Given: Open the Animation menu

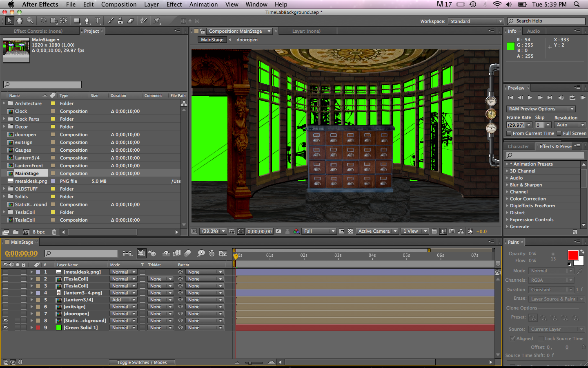Looking at the screenshot, I should [203, 4].
